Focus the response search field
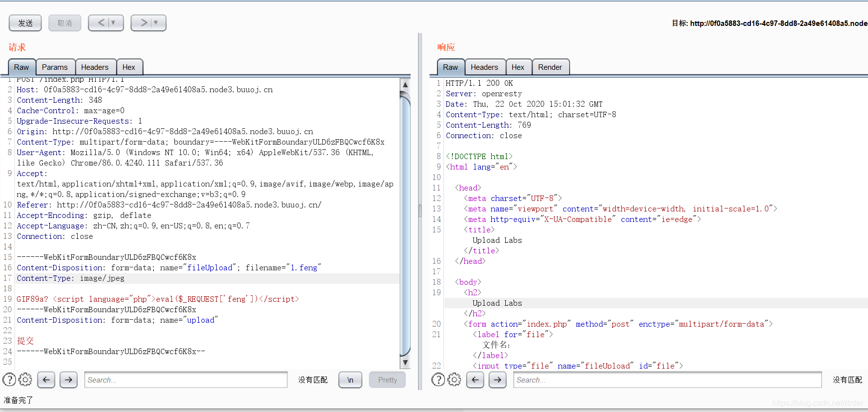868x412 pixels. [x=668, y=380]
